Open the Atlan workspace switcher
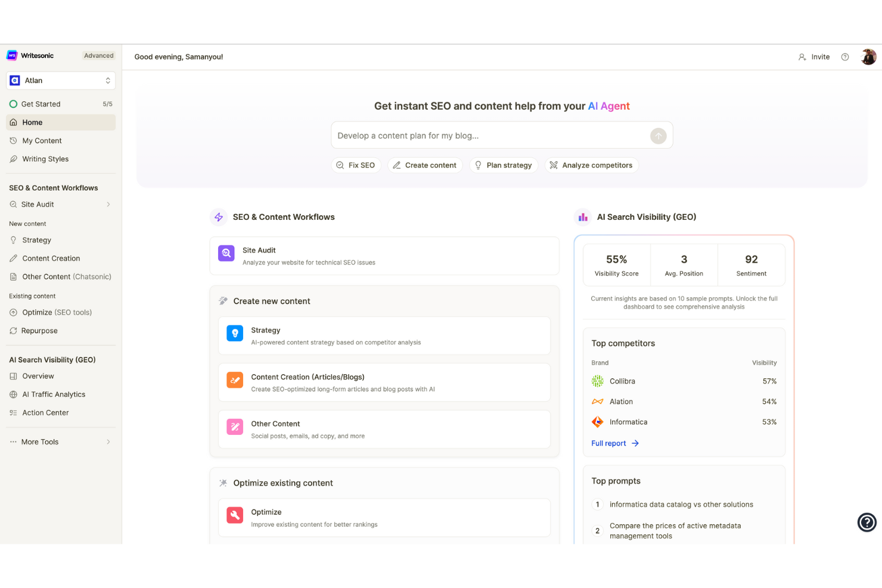Image resolution: width=882 pixels, height=588 pixels. point(60,80)
